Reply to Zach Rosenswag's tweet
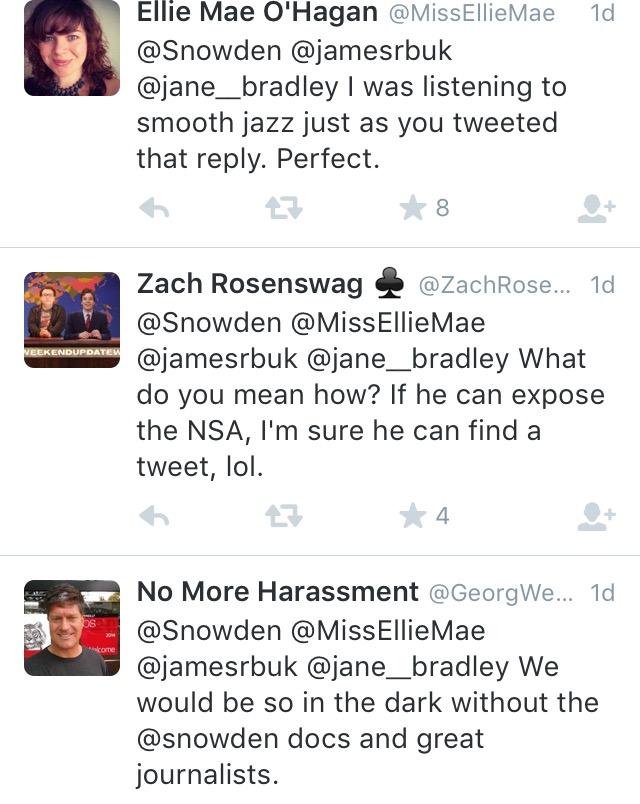 coord(153,516)
